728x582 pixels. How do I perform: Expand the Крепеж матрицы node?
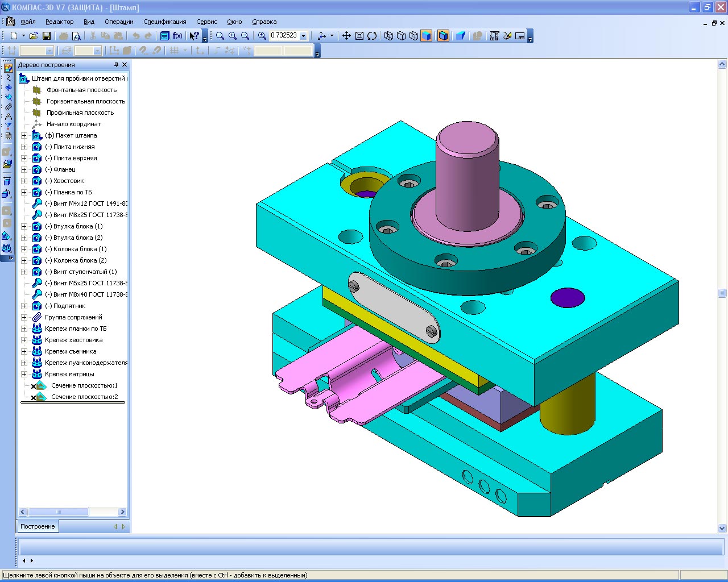[x=24, y=374]
